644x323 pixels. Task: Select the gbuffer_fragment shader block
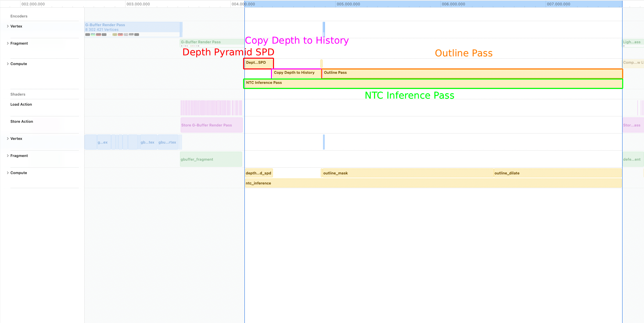pyautogui.click(x=211, y=159)
